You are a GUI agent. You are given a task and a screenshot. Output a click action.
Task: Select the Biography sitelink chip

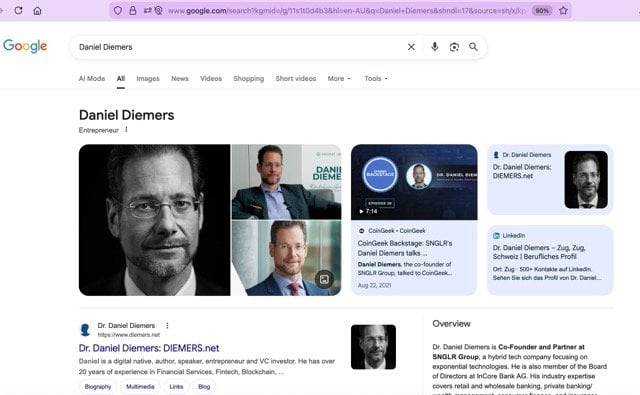[98, 386]
